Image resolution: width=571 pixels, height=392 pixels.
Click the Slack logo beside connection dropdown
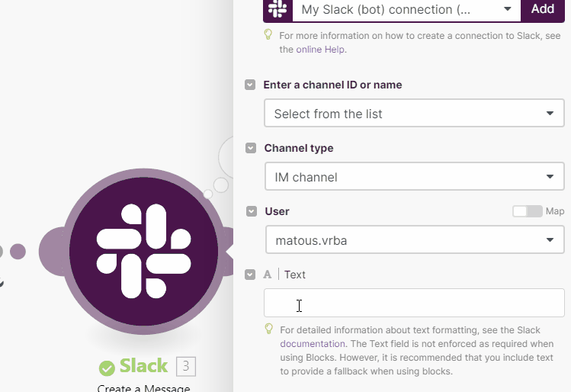pyautogui.click(x=277, y=9)
